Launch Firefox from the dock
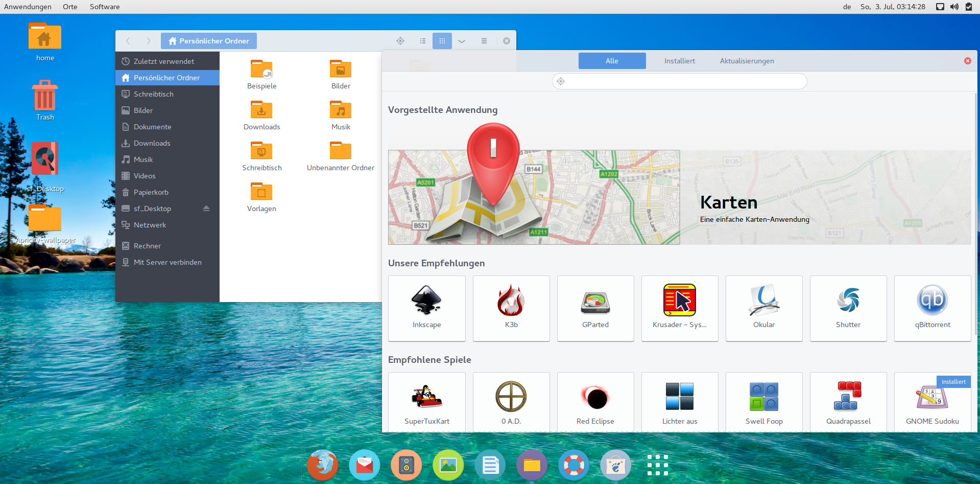The width and height of the screenshot is (980, 484). pyautogui.click(x=323, y=465)
